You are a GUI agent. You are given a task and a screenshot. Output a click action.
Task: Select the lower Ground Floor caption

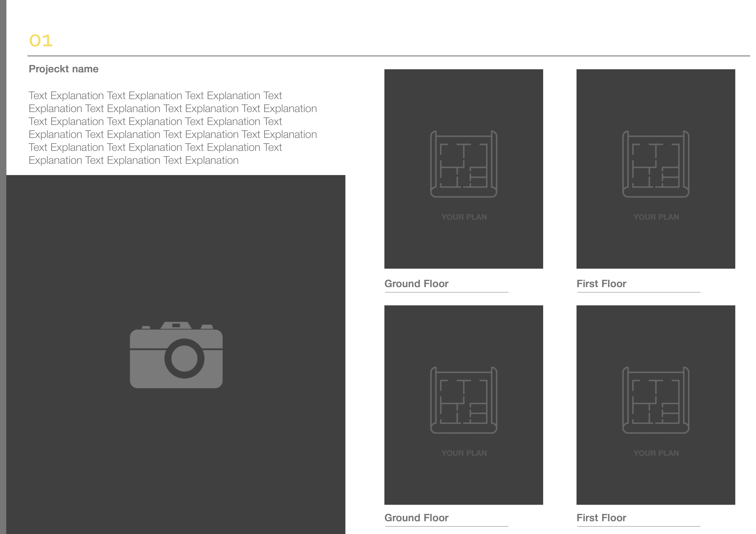click(x=416, y=518)
